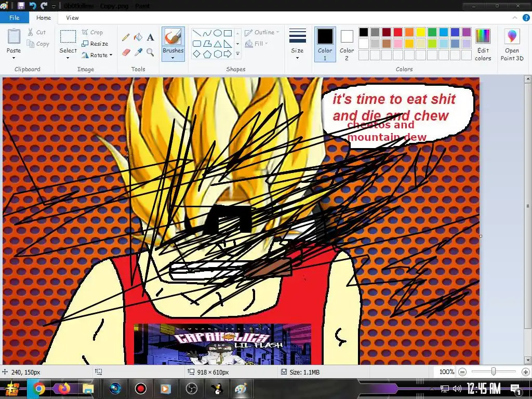Image resolution: width=532 pixels, height=399 pixels.
Task: Open OBS Studio from taskbar
Action: [x=191, y=389]
